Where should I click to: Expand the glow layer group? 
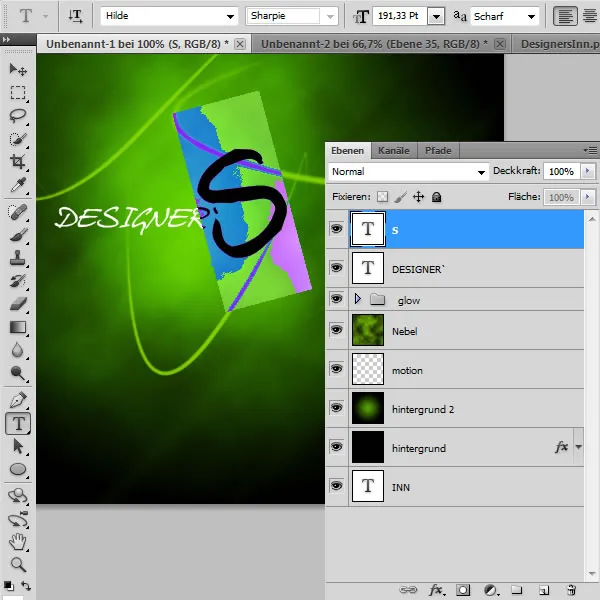(x=357, y=300)
